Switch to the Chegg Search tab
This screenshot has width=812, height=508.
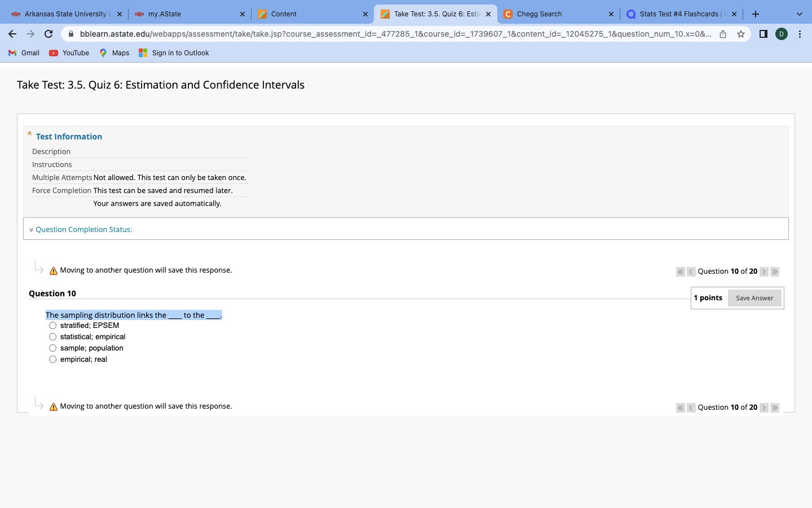[558, 14]
